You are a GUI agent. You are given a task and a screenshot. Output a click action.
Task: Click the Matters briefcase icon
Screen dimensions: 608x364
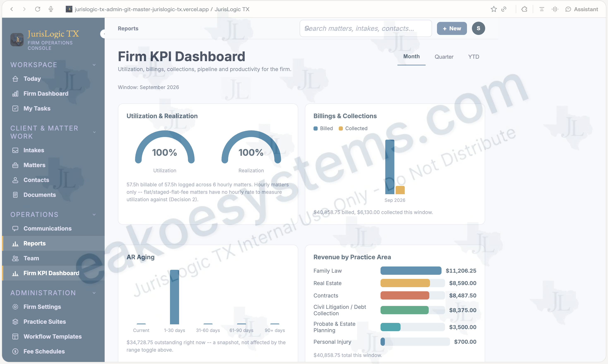tap(15, 165)
